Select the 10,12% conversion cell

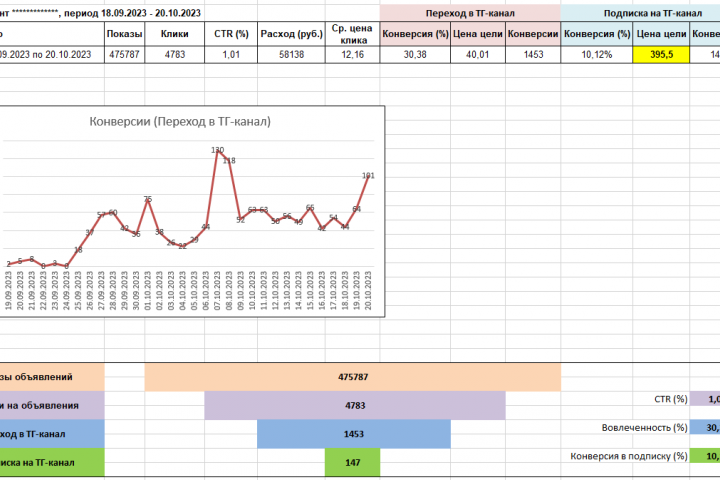(596, 55)
